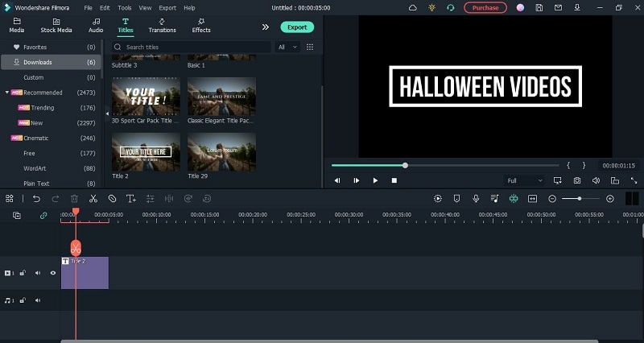This screenshot has height=343, width=644.
Task: Undo the last action
Action: point(36,199)
